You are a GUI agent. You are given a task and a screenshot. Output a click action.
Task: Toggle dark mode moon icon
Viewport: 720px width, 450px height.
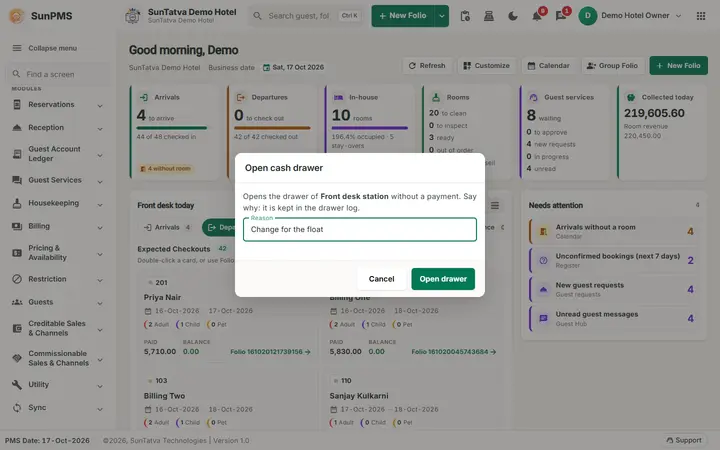[513, 16]
